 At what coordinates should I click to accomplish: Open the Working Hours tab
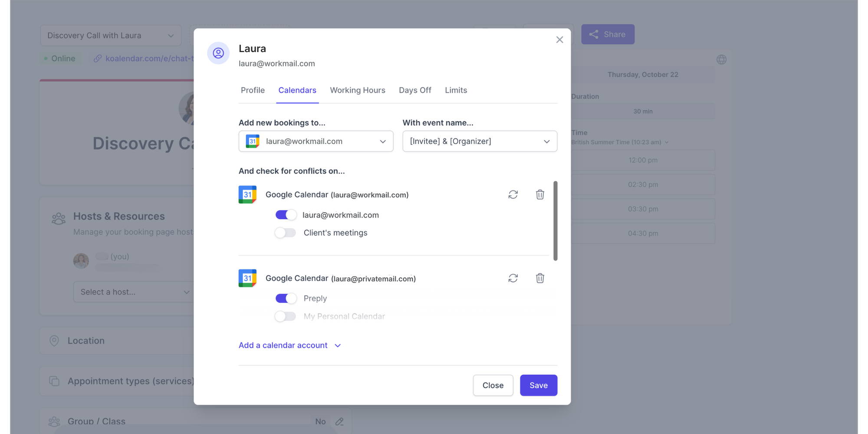[x=358, y=90]
